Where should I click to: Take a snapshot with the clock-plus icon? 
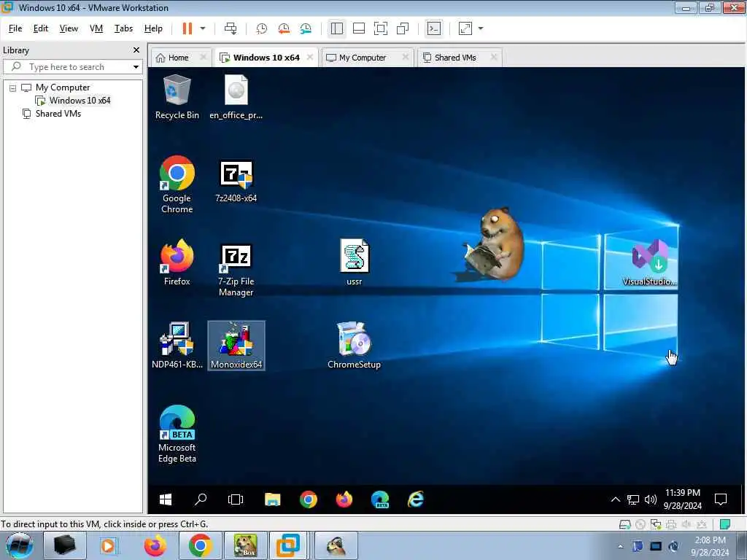(262, 28)
